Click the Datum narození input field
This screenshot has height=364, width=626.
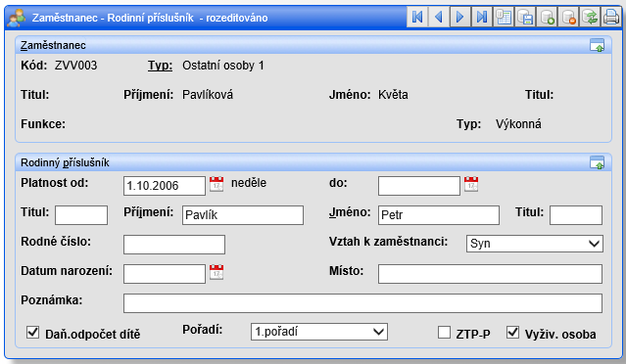(x=165, y=274)
